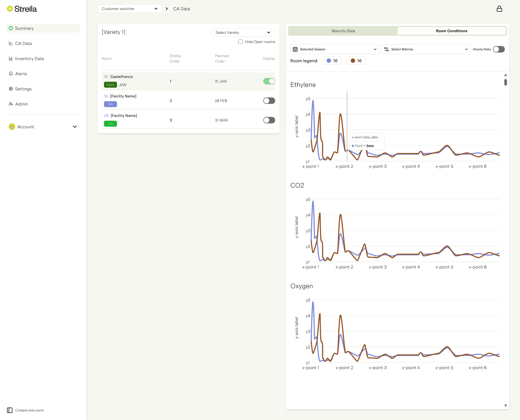Click the Strella logo icon
520x420 pixels.
10,9
